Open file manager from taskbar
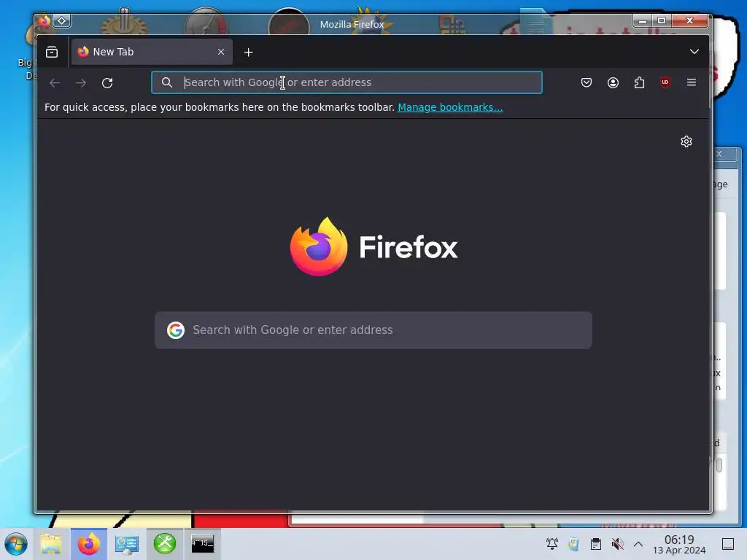Screen dimensions: 747x560 pyautogui.click(x=51, y=544)
